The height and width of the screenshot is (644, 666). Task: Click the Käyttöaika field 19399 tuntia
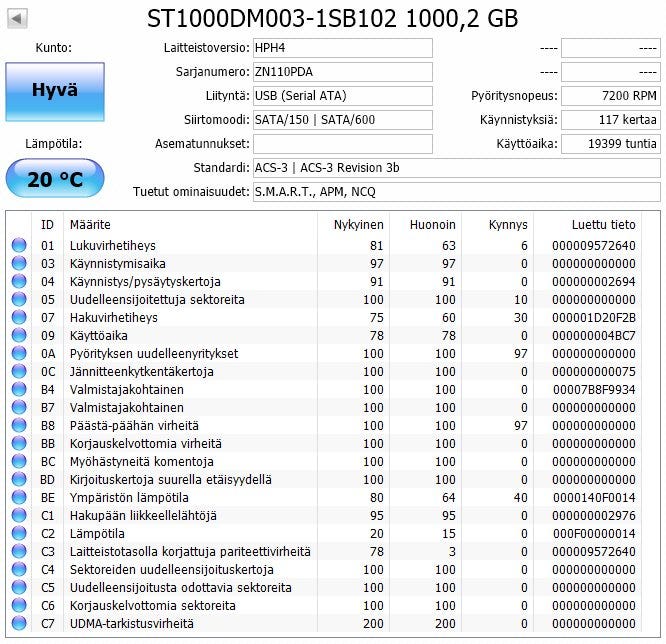(611, 144)
